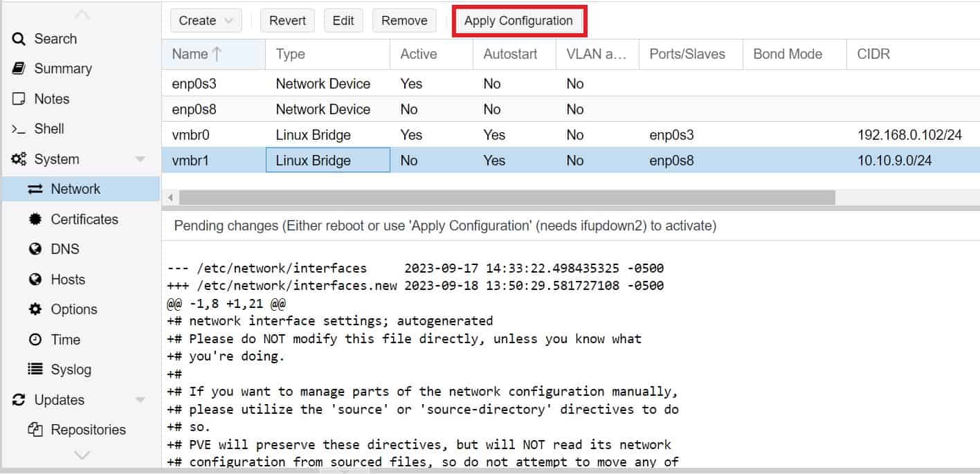This screenshot has width=980, height=474.
Task: Click the /etc/network/interfaces.new diff line
Action: click(415, 286)
